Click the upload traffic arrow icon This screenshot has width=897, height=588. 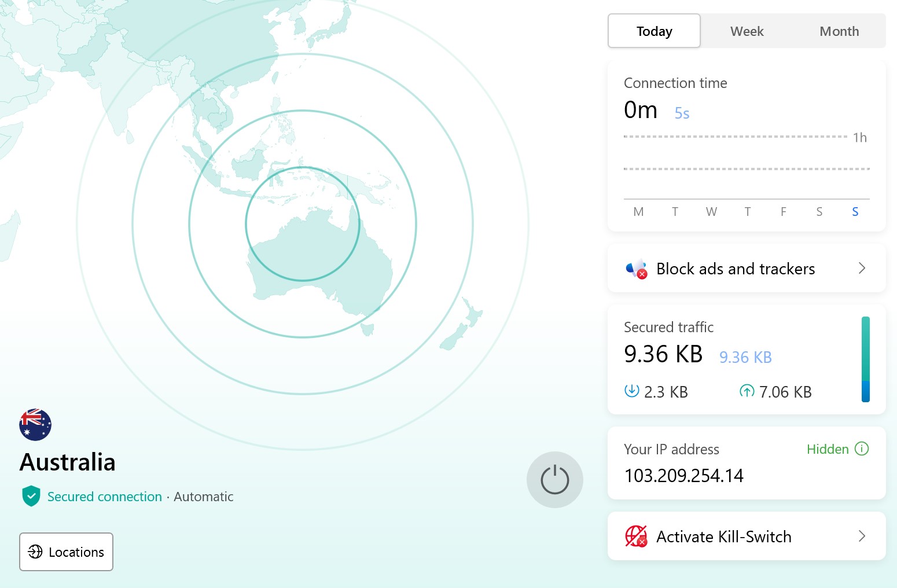tap(747, 391)
